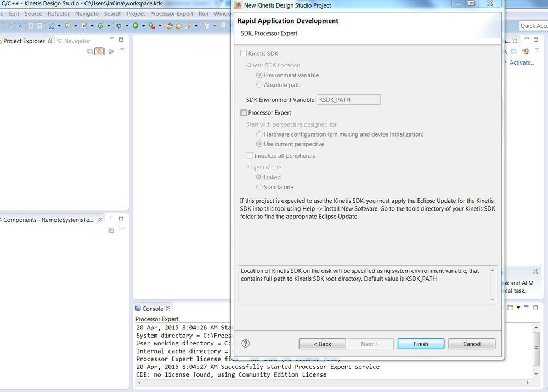Click the Run with red toolbox icon
Image resolution: width=548 pixels, height=392 pixels.
pyautogui.click(x=152, y=26)
